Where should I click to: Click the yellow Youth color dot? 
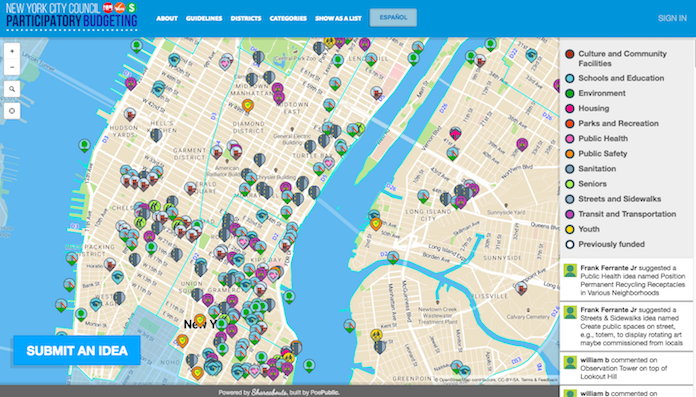coord(570,229)
